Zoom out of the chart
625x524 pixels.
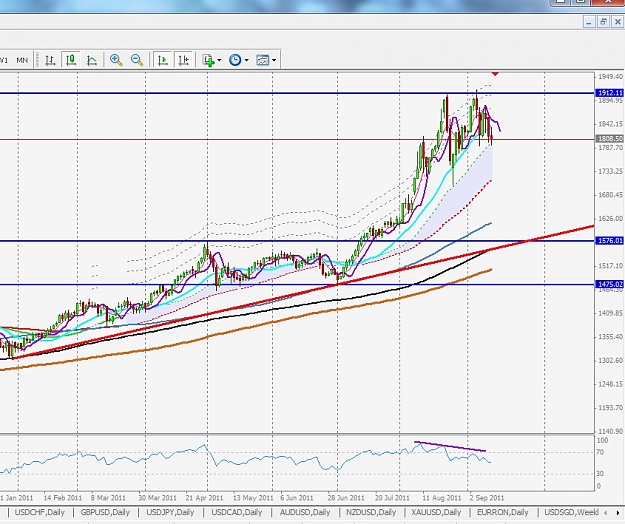click(x=137, y=60)
